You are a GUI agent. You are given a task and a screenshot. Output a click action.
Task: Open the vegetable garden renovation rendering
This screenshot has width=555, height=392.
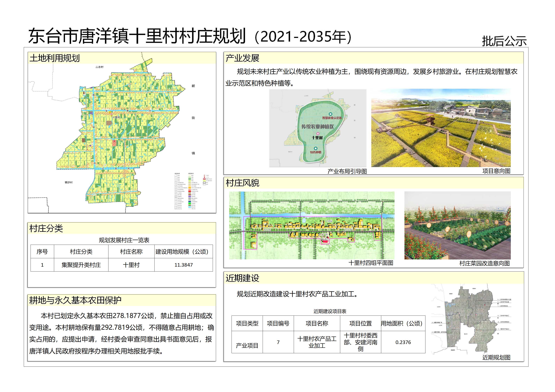(x=458, y=225)
